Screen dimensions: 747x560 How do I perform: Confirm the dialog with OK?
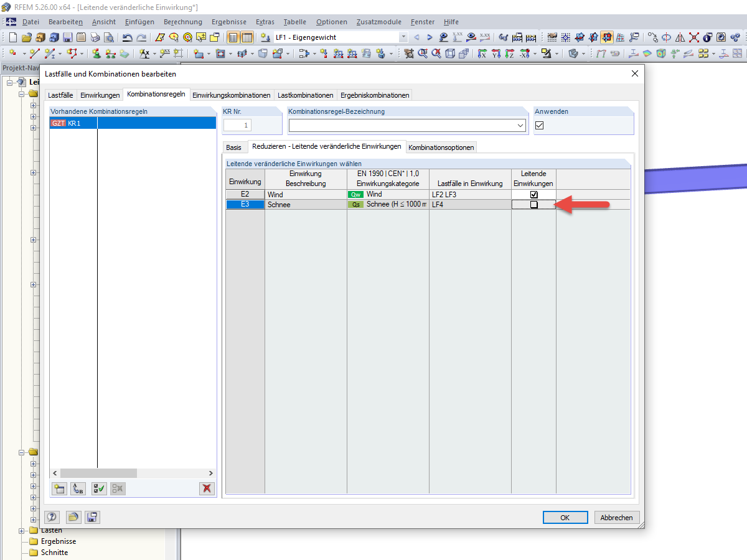click(565, 517)
